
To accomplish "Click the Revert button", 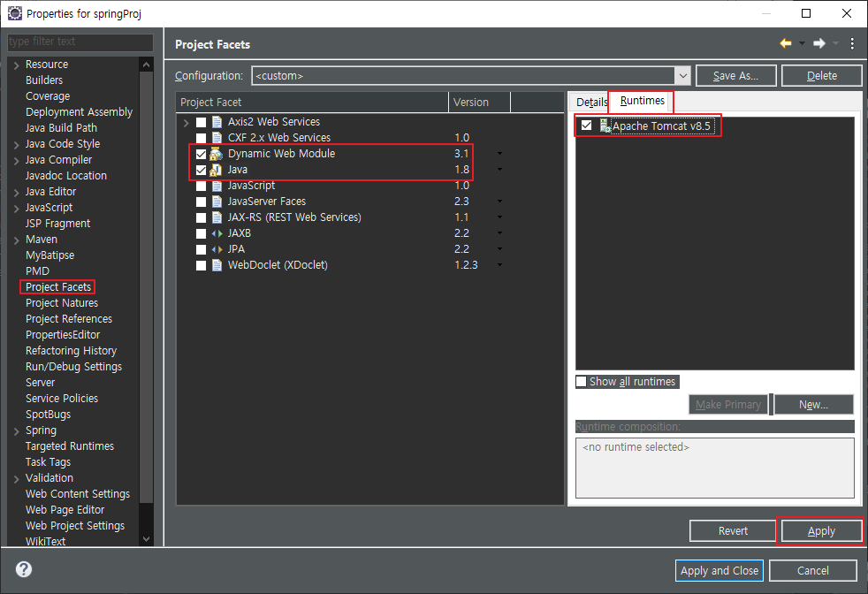I will (x=733, y=531).
